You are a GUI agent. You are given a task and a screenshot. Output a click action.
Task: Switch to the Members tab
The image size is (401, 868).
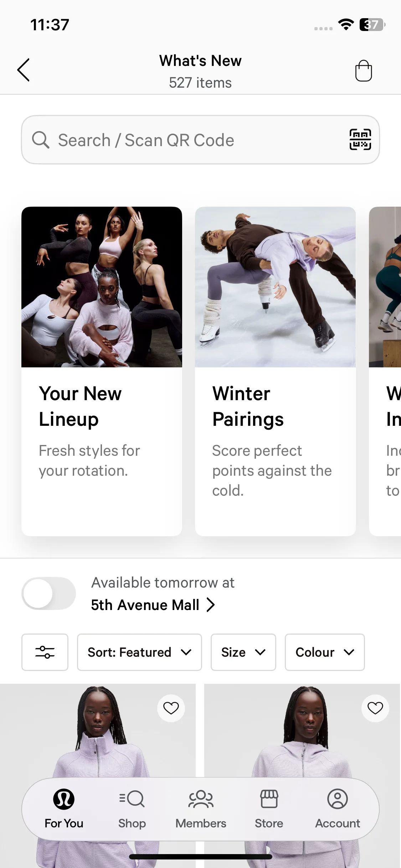pyautogui.click(x=201, y=809)
